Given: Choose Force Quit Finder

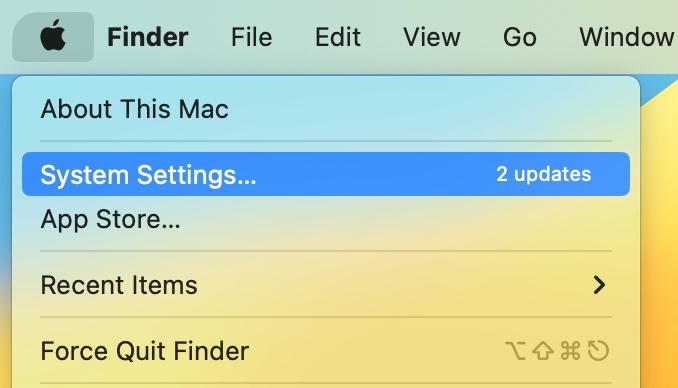Looking at the screenshot, I should (326, 351).
